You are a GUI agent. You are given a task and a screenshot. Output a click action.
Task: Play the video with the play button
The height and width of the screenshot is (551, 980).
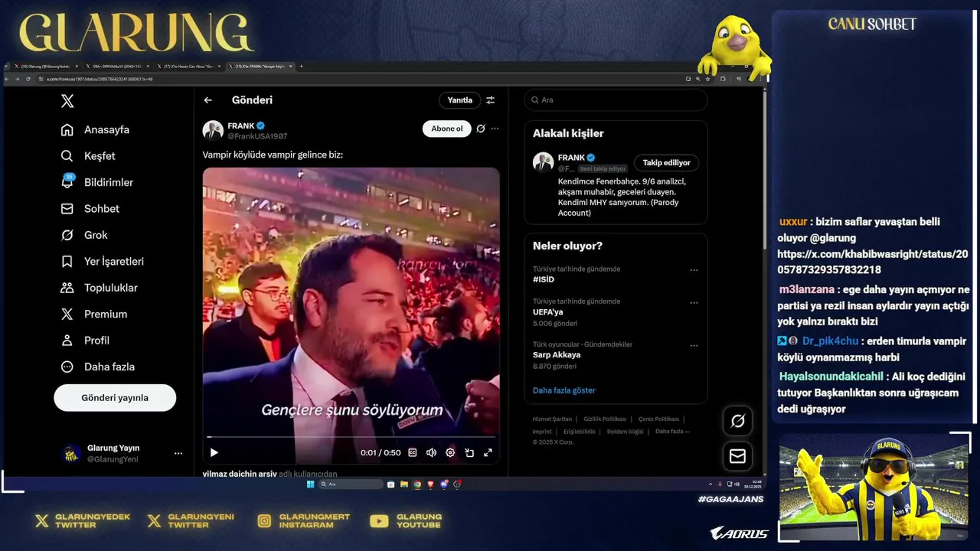(x=214, y=453)
